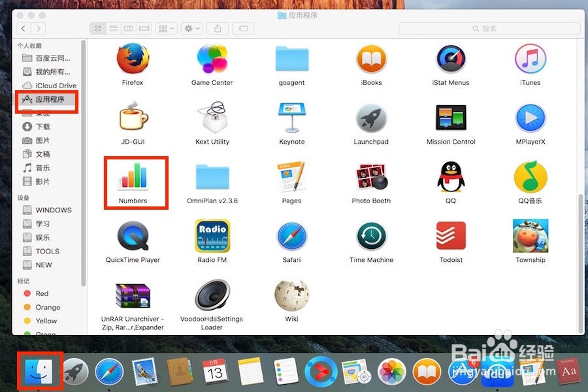Open Calendar from the Dock
The image size is (588, 392).
click(x=215, y=372)
